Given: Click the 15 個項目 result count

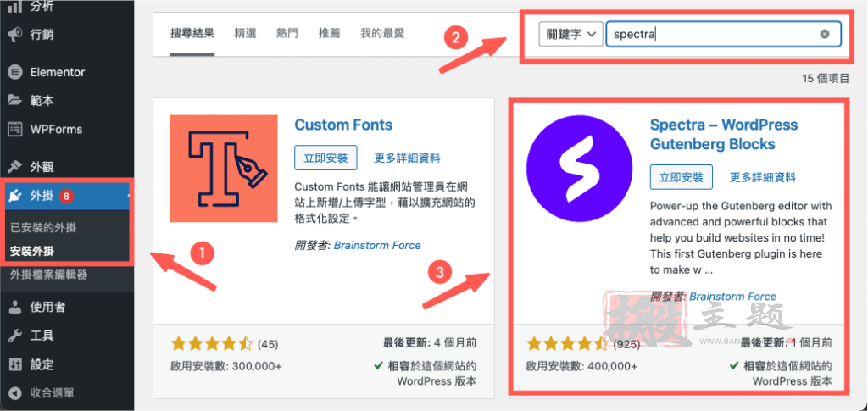Looking at the screenshot, I should coord(826,78).
